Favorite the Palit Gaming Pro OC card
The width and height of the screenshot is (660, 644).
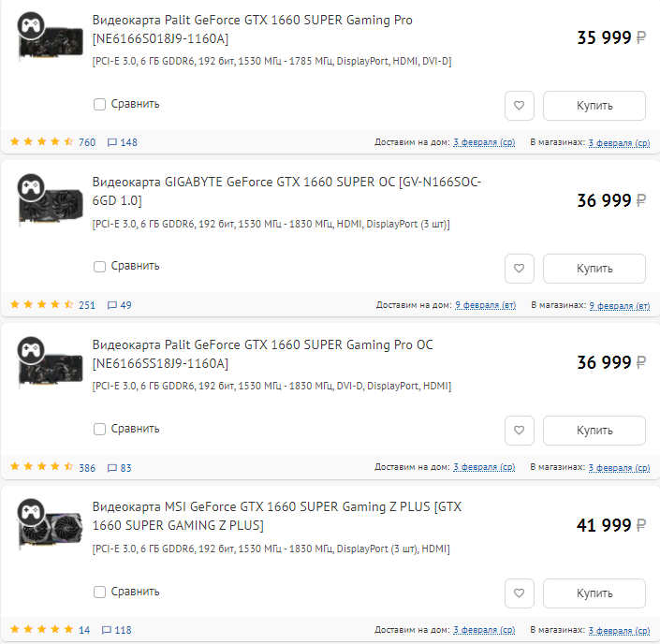coord(520,431)
